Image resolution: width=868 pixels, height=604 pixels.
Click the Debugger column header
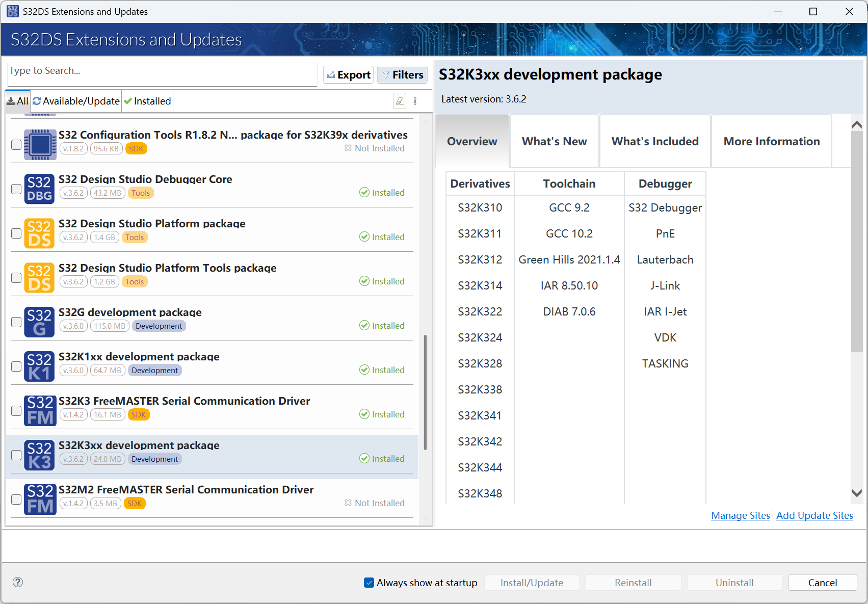point(665,183)
